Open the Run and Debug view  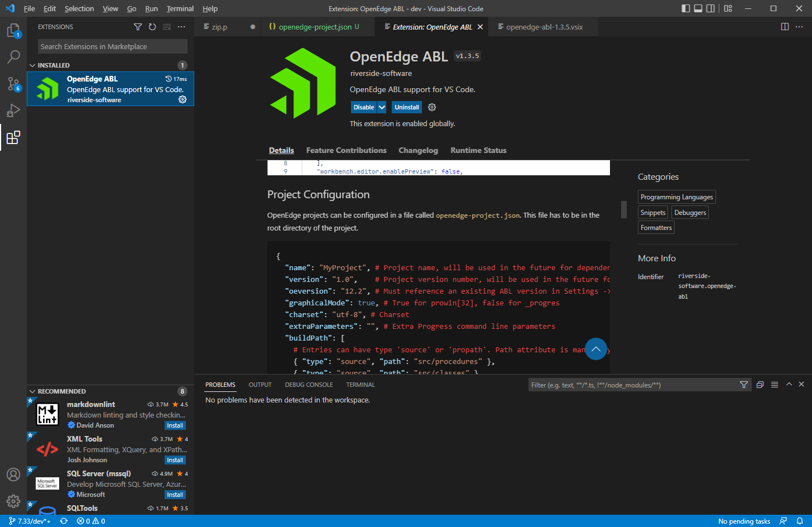pyautogui.click(x=13, y=111)
